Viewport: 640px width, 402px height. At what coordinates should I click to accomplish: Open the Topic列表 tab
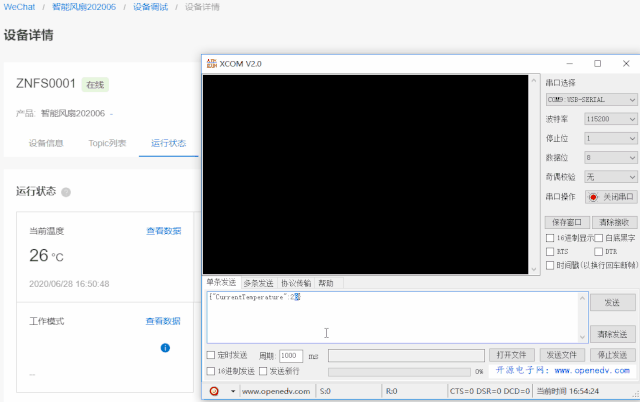[x=107, y=143]
